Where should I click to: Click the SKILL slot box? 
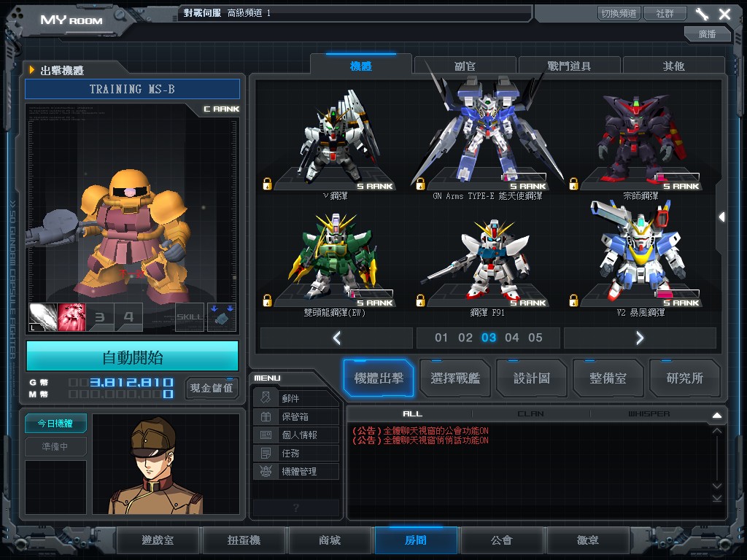(190, 317)
